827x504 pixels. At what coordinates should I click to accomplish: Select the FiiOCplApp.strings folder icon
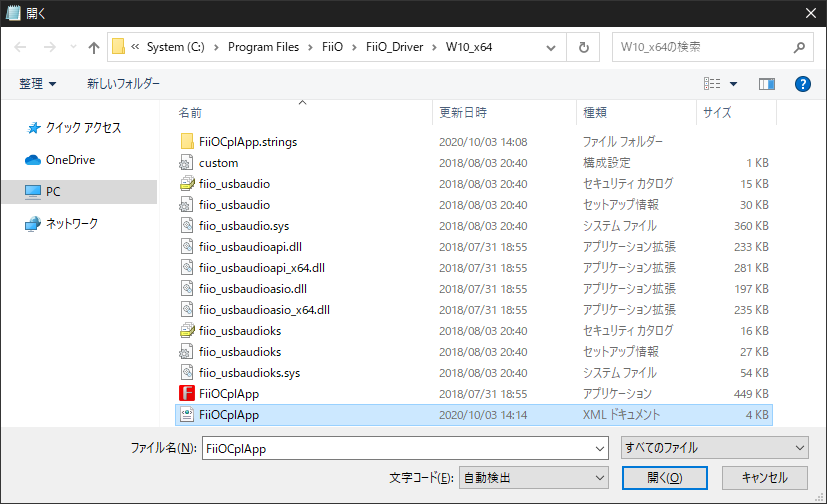coord(187,141)
